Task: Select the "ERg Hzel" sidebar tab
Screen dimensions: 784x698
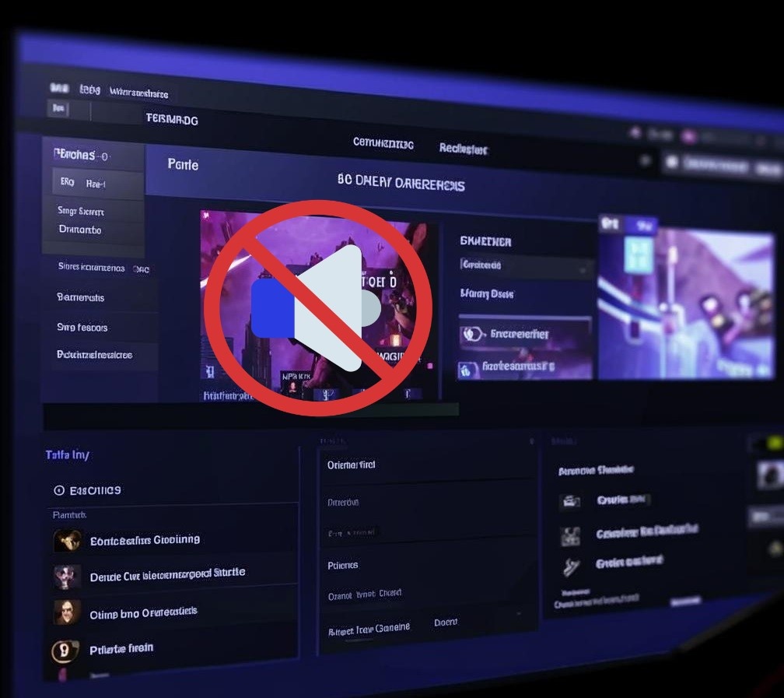Action: (x=98, y=183)
